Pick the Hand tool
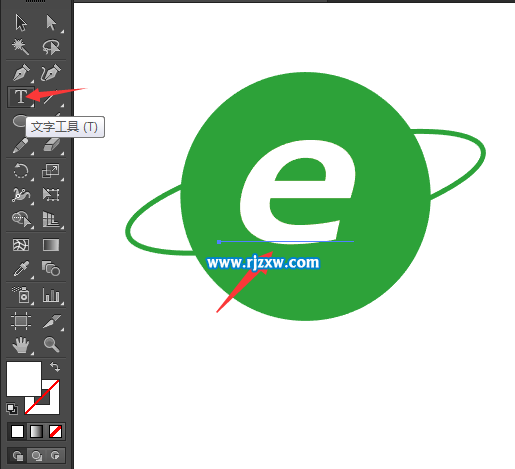Screen dimensions: 515x469 click(21, 345)
